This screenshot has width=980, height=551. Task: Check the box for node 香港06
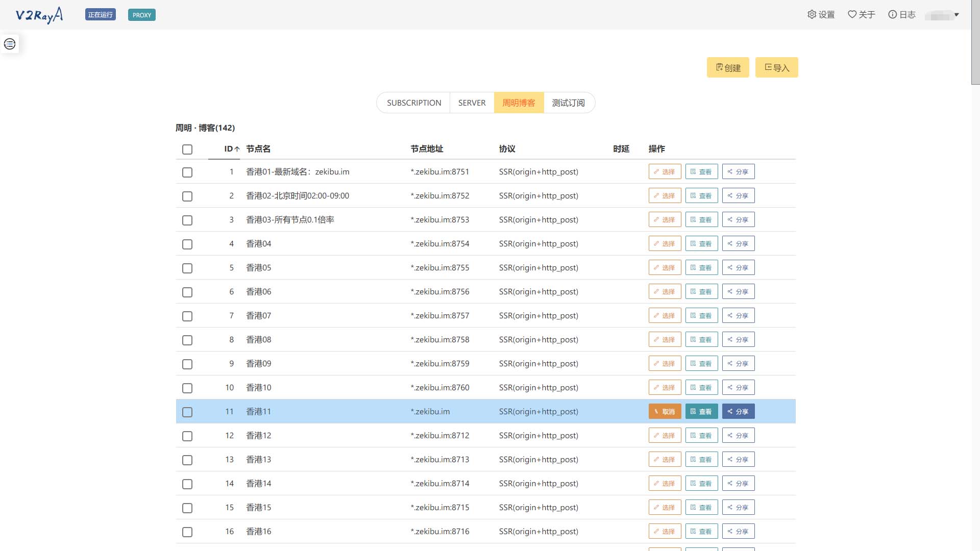pos(187,292)
